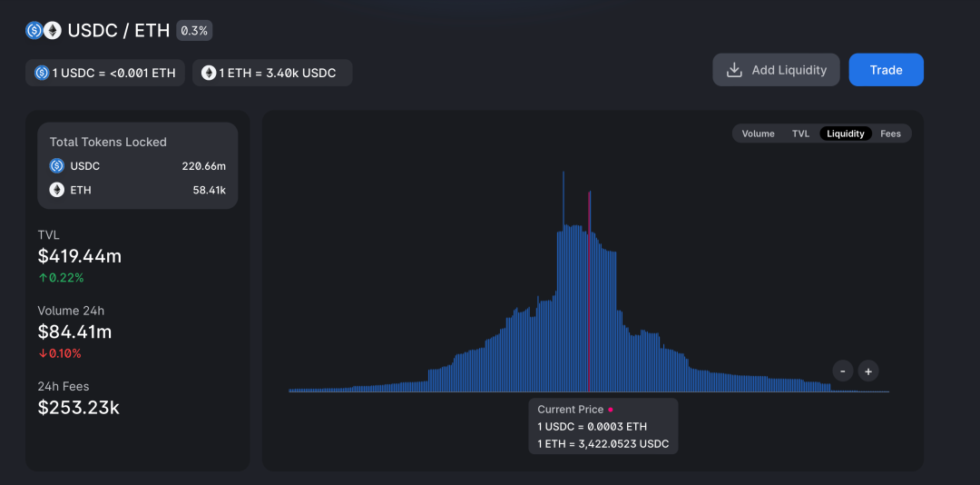980x485 pixels.
Task: Zoom in the liquidity chart with plus
Action: [868, 371]
